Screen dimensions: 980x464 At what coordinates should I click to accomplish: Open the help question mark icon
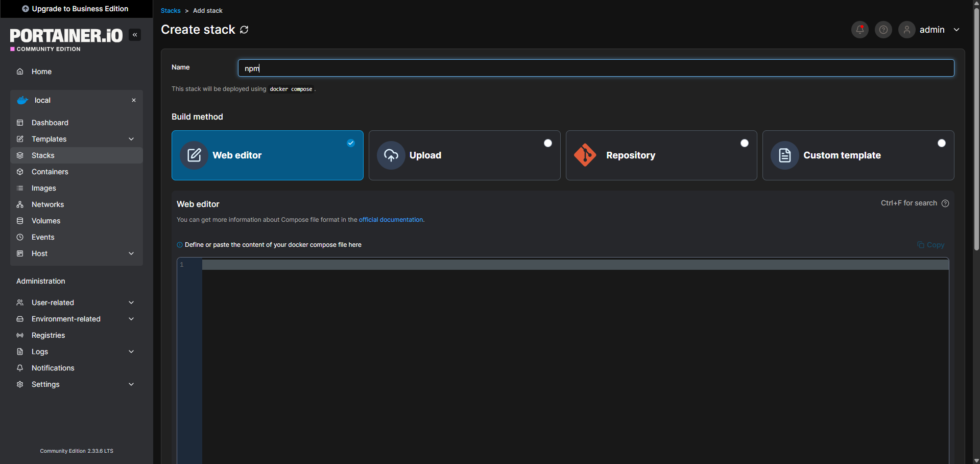pos(883,30)
